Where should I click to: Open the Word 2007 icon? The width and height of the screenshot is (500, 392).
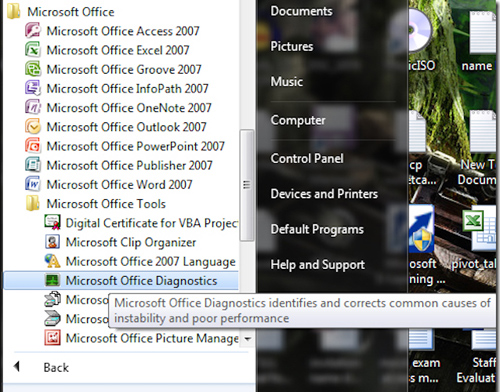point(33,184)
